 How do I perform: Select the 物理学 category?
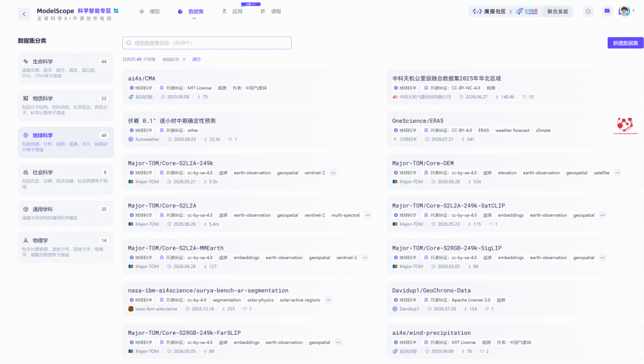coord(66,247)
